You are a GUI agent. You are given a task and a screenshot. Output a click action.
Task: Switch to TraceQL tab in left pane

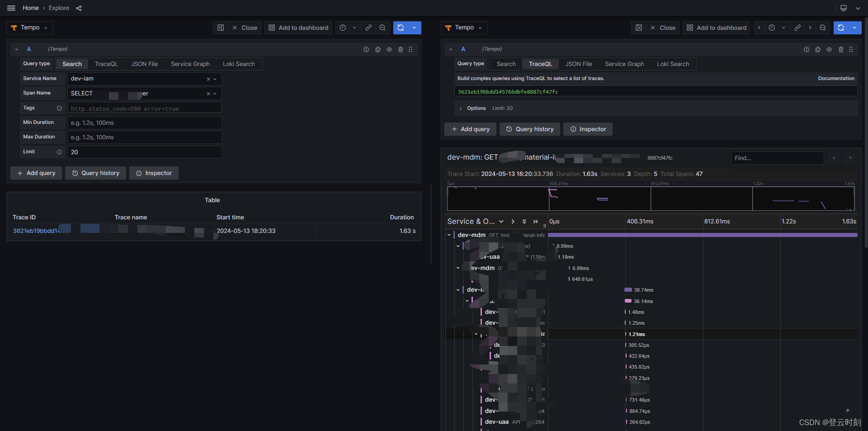click(x=106, y=64)
